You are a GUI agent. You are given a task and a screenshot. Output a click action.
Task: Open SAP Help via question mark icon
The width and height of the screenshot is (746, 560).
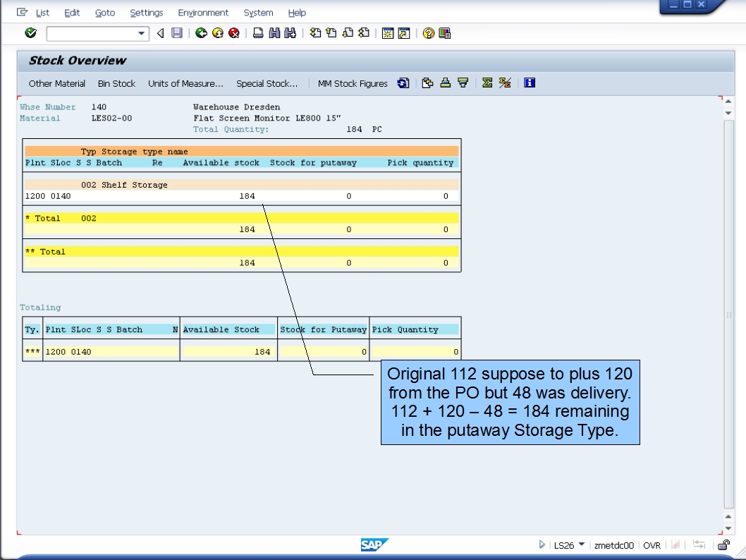[427, 32]
